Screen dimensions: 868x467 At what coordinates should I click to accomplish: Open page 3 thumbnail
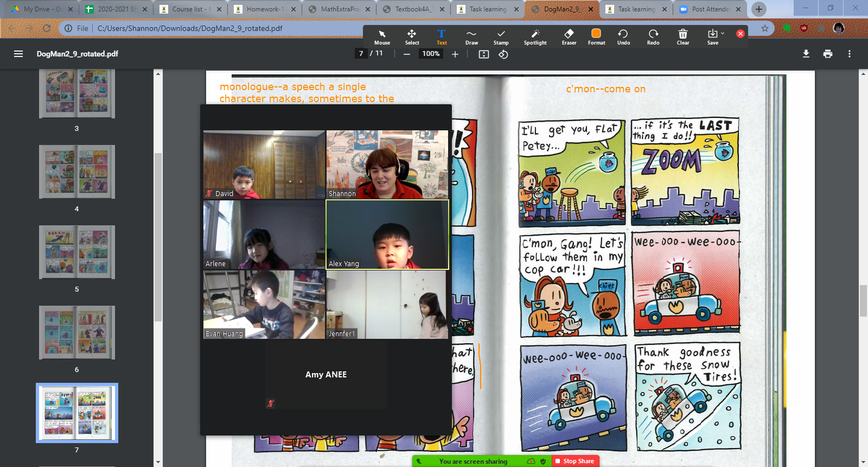pyautogui.click(x=77, y=94)
